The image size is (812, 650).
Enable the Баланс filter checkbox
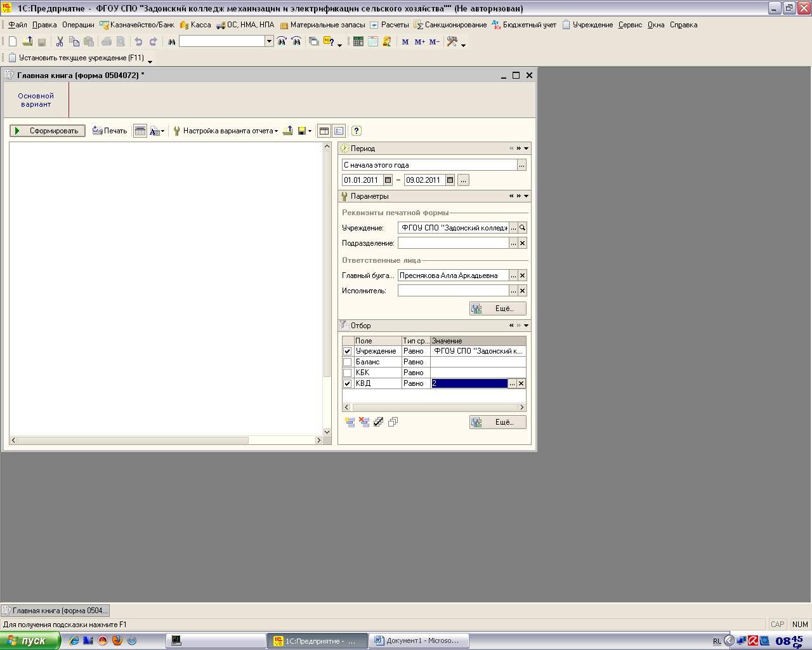pos(347,362)
